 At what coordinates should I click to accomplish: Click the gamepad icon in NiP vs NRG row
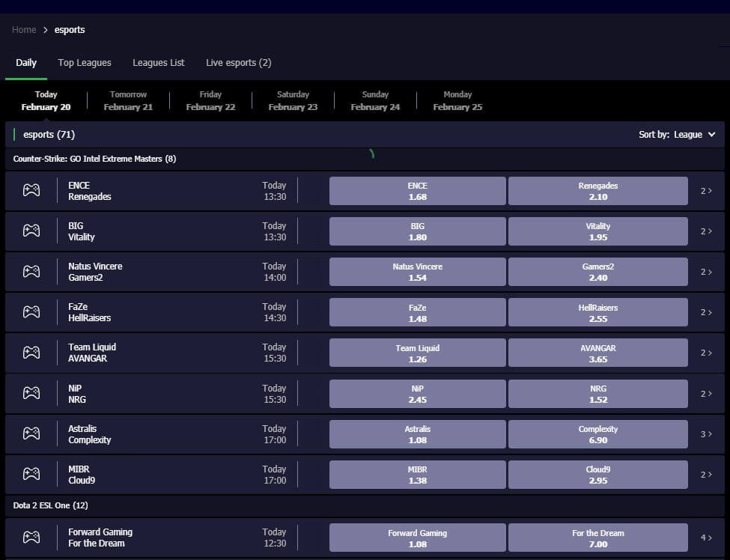(x=31, y=393)
